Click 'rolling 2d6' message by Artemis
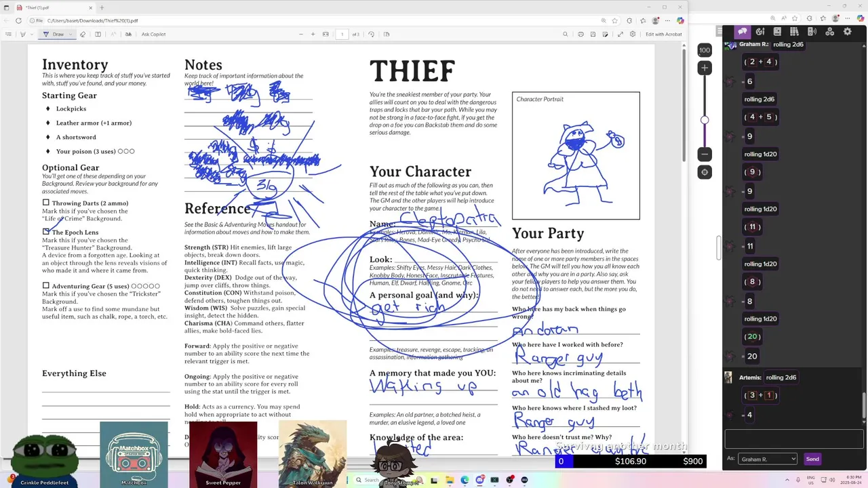This screenshot has height=488, width=868. [781, 378]
